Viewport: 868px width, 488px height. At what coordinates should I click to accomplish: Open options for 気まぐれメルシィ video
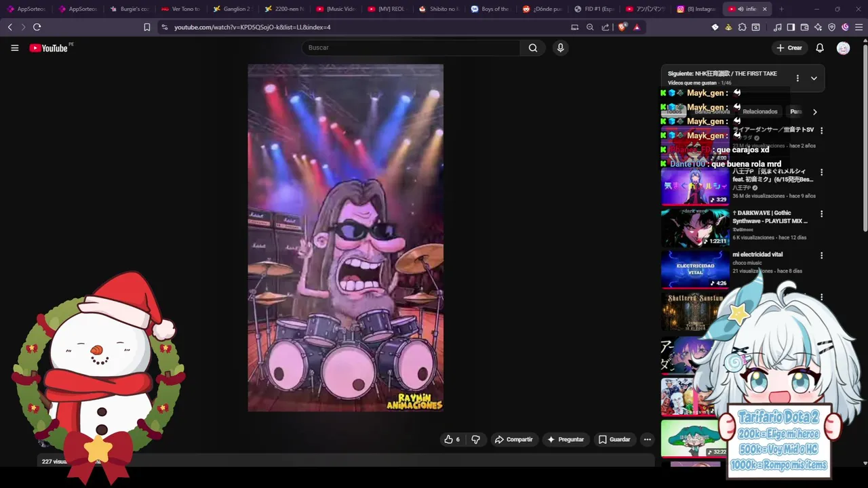pos(821,172)
